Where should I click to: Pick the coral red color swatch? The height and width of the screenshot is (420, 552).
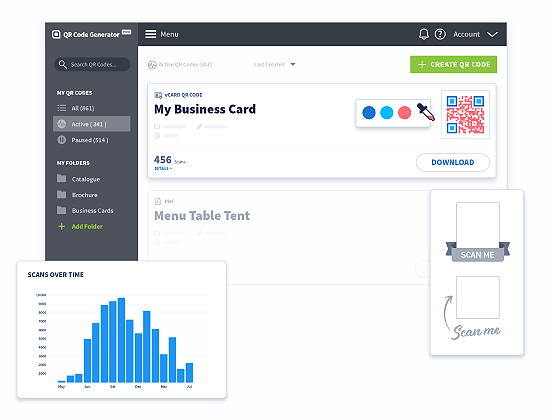404,113
